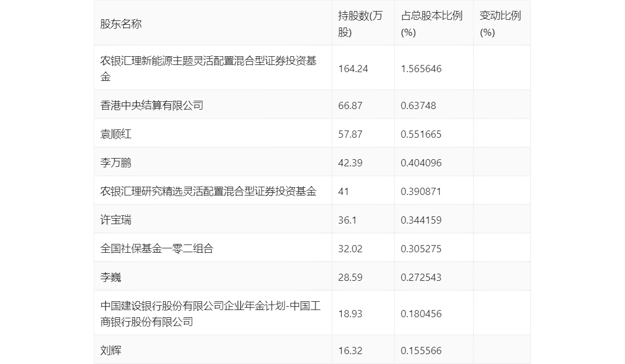Viewport: 625px width, 364px height.
Task: Select shareholder 农银汇理研究精选灵活配置混合型证券投资基金
Action: 208,192
